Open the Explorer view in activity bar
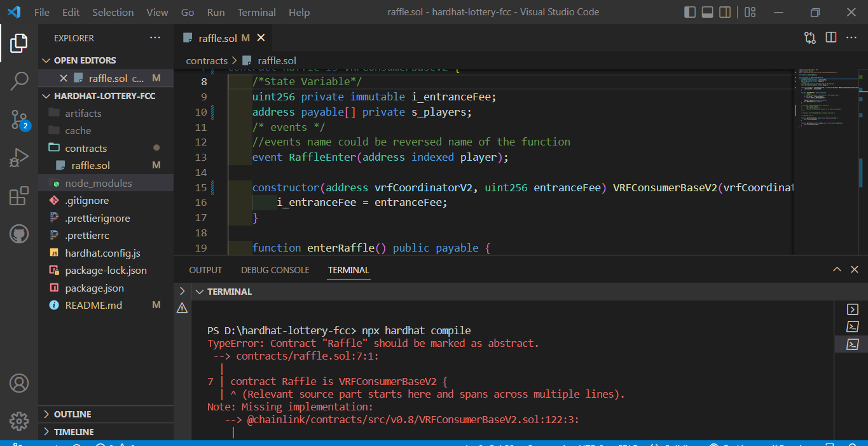The image size is (868, 446). coord(19,43)
